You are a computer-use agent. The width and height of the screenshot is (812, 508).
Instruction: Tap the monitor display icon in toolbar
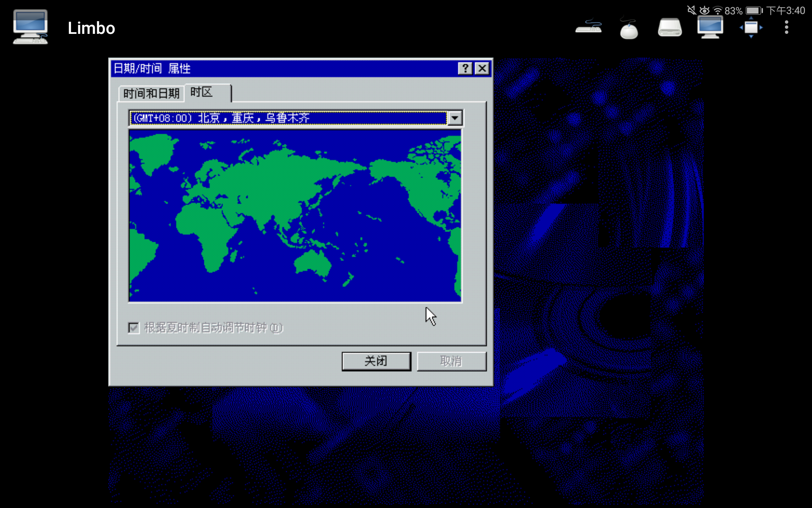pos(710,27)
